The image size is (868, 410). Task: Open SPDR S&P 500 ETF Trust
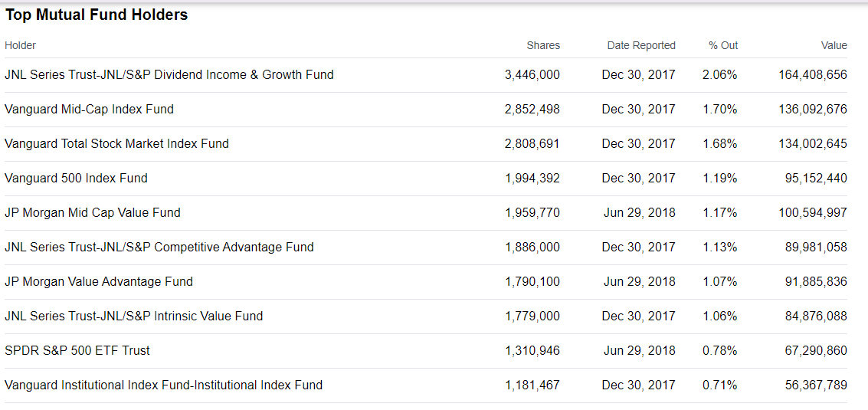coord(77,351)
